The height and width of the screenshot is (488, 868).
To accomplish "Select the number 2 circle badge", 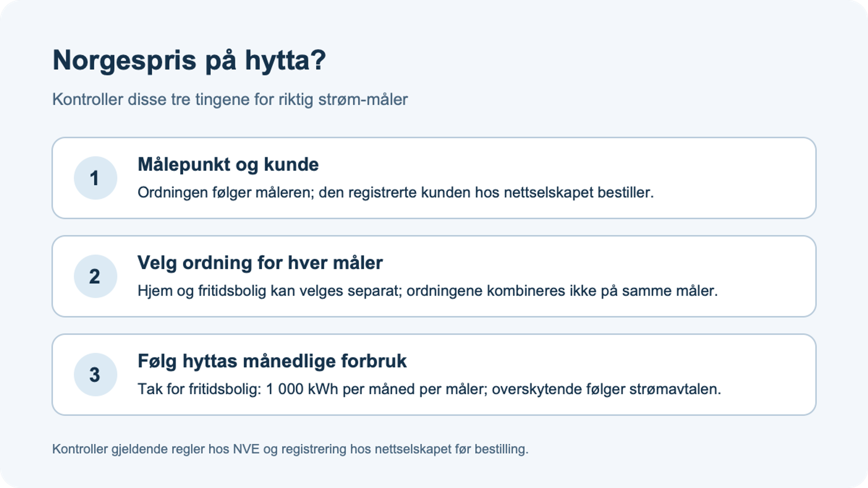I will (x=95, y=276).
